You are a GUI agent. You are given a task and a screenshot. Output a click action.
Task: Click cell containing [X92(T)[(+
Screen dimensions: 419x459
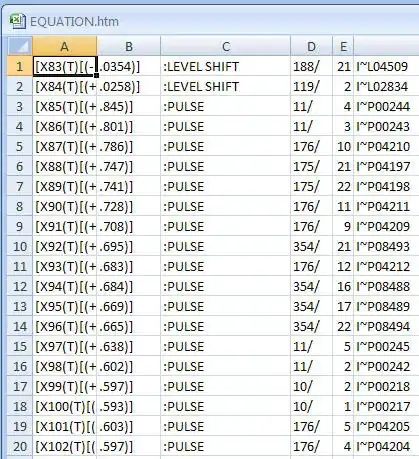point(65,246)
